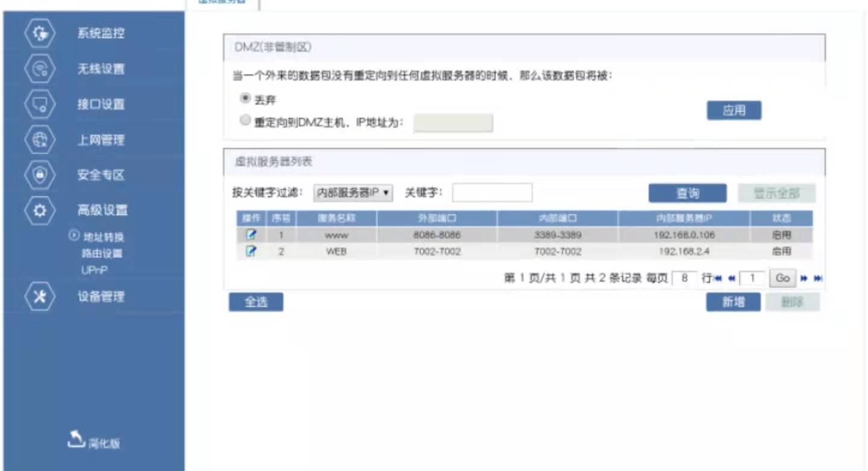868x471 pixels.
Task: Click edit icon for WEB row
Action: (x=251, y=252)
